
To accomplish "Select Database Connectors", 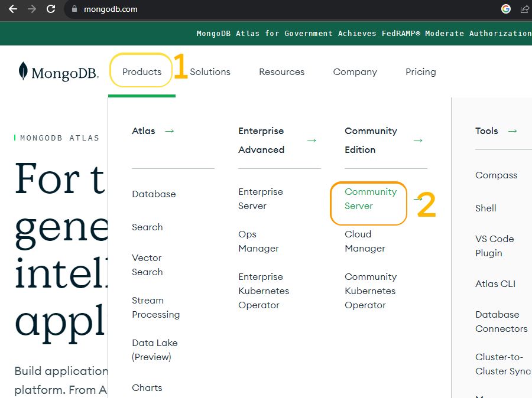I will coord(501,322).
